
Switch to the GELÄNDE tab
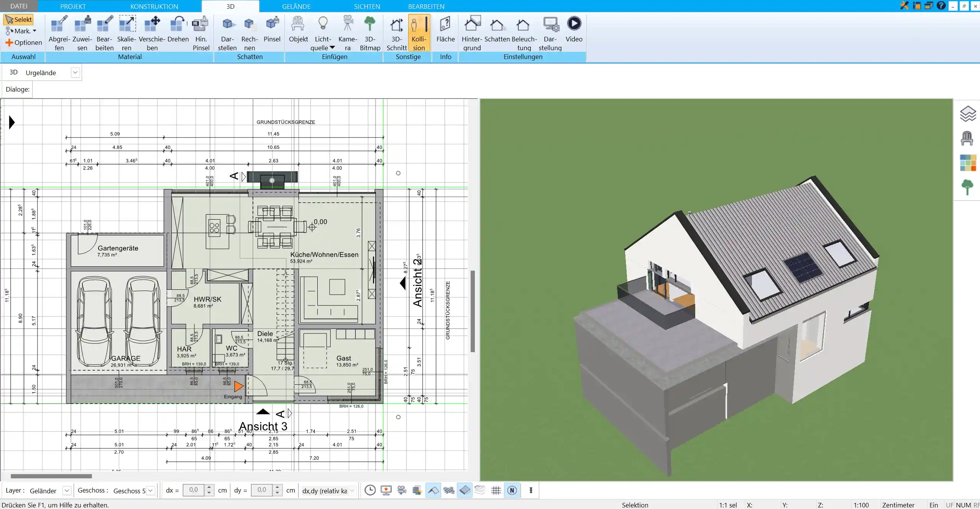296,6
